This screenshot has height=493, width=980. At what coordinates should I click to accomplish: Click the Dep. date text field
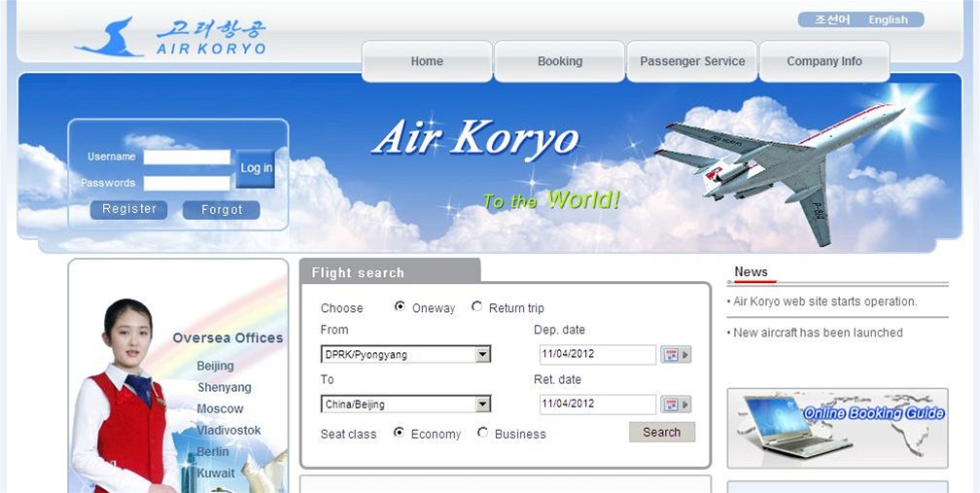click(x=598, y=354)
